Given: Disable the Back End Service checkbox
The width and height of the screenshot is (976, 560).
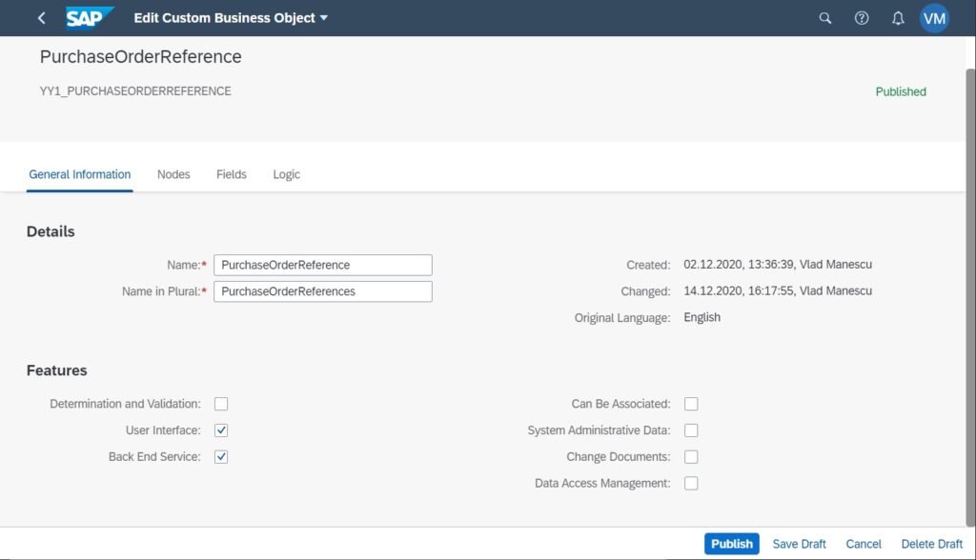Looking at the screenshot, I should 221,457.
